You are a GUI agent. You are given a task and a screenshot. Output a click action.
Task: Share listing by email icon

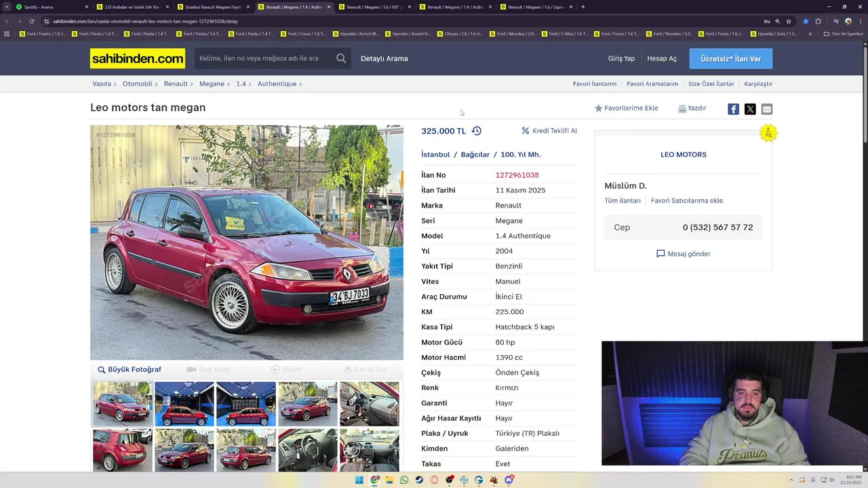(767, 109)
